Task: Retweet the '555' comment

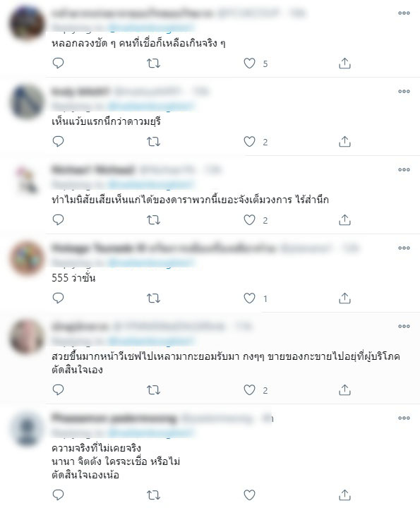Action: point(153,298)
